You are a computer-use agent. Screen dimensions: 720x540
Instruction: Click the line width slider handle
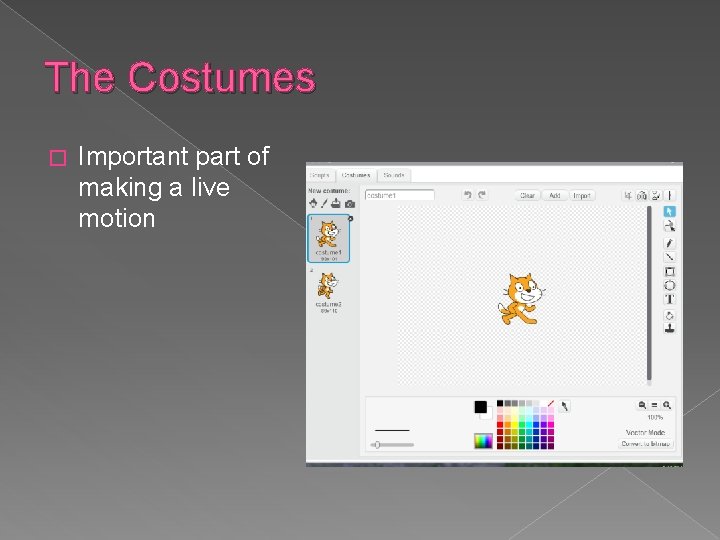[x=377, y=444]
